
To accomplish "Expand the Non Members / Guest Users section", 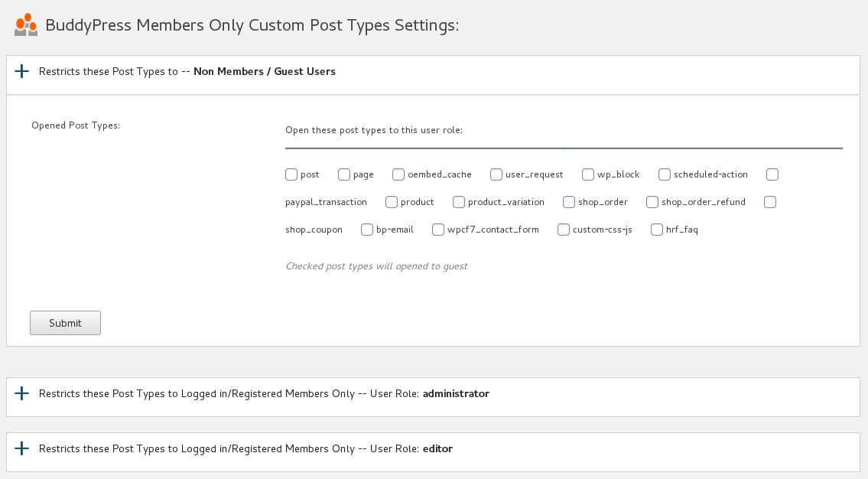I will (22, 70).
